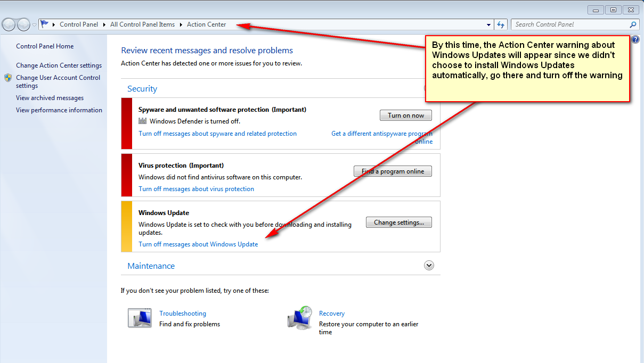
Task: Minimize the Action Center window
Action: pyautogui.click(x=596, y=10)
